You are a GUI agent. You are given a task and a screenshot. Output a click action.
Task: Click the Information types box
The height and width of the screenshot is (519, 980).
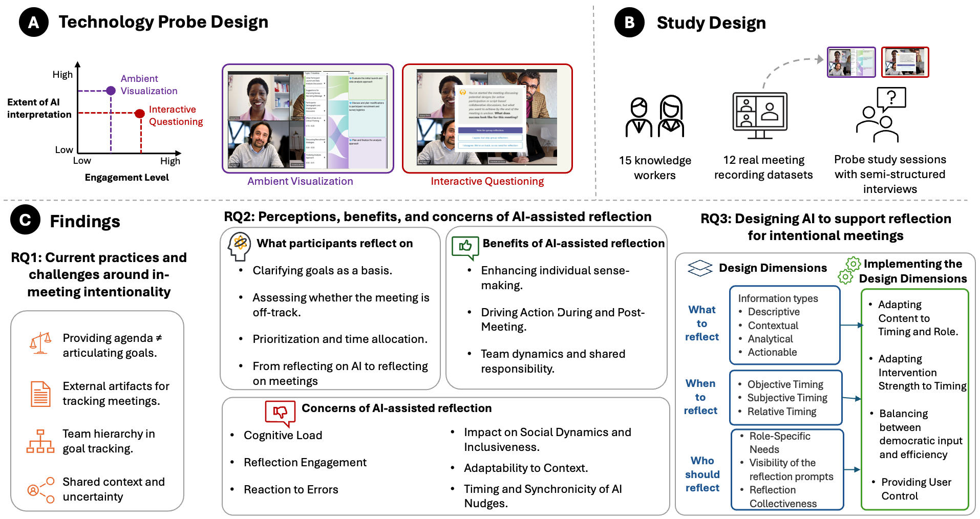[x=784, y=325]
